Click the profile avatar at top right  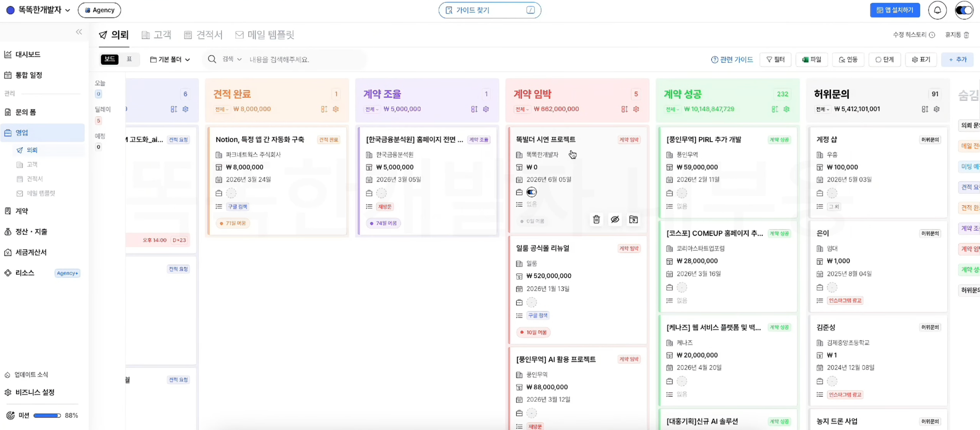point(964,10)
